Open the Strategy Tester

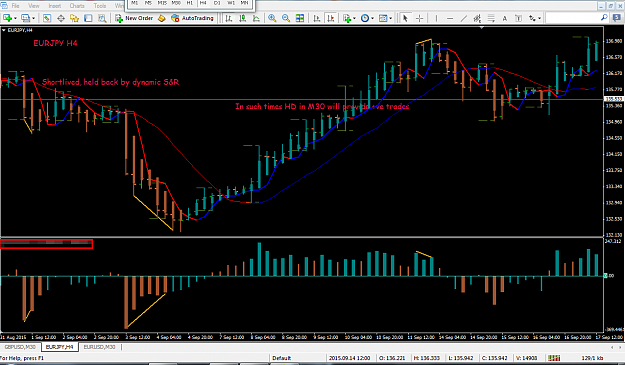click(102, 18)
